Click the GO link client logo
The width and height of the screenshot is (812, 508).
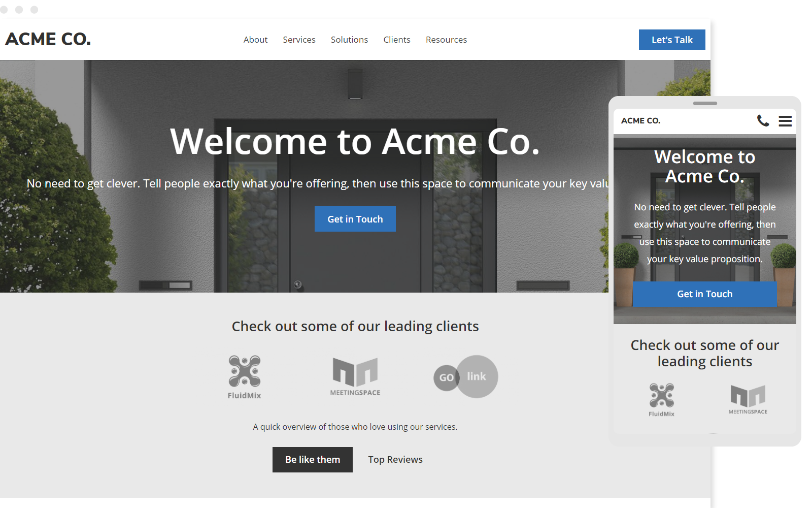click(466, 376)
